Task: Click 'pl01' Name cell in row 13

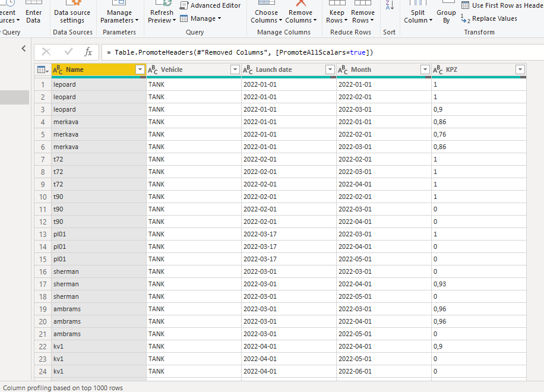Action: click(x=99, y=234)
